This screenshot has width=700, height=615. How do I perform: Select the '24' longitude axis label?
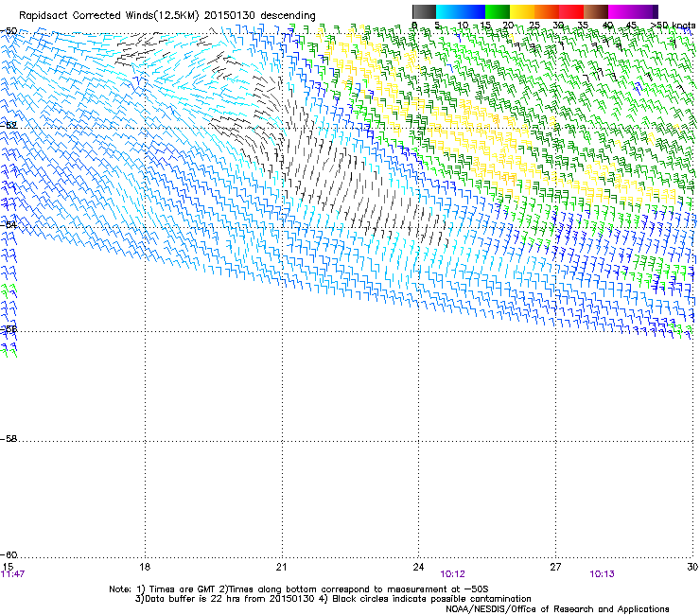coord(418,567)
